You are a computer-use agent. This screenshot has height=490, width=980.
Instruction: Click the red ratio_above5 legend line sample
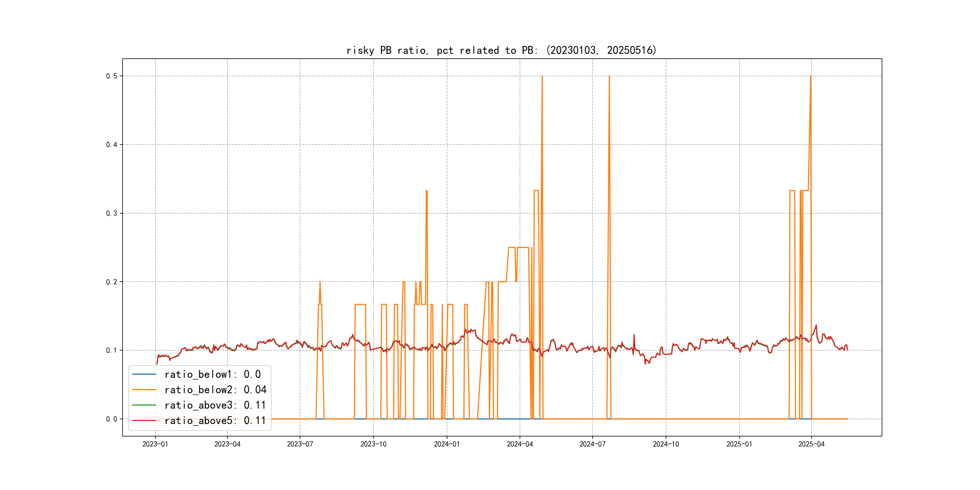[144, 420]
